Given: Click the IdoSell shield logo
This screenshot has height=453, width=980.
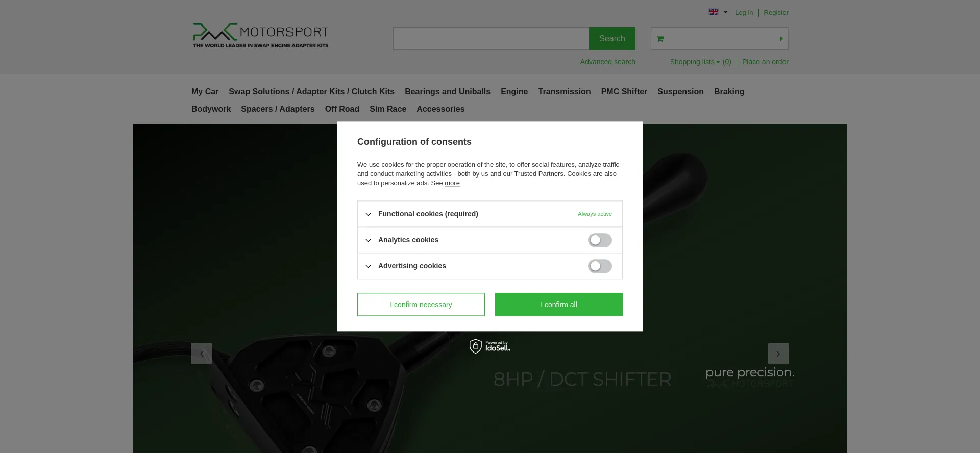Looking at the screenshot, I should [490, 346].
